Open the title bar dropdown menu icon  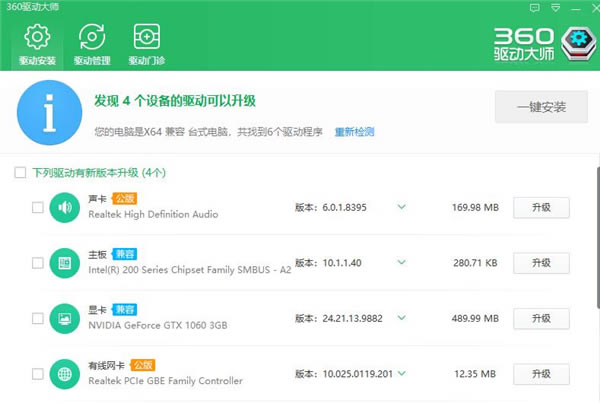point(555,8)
